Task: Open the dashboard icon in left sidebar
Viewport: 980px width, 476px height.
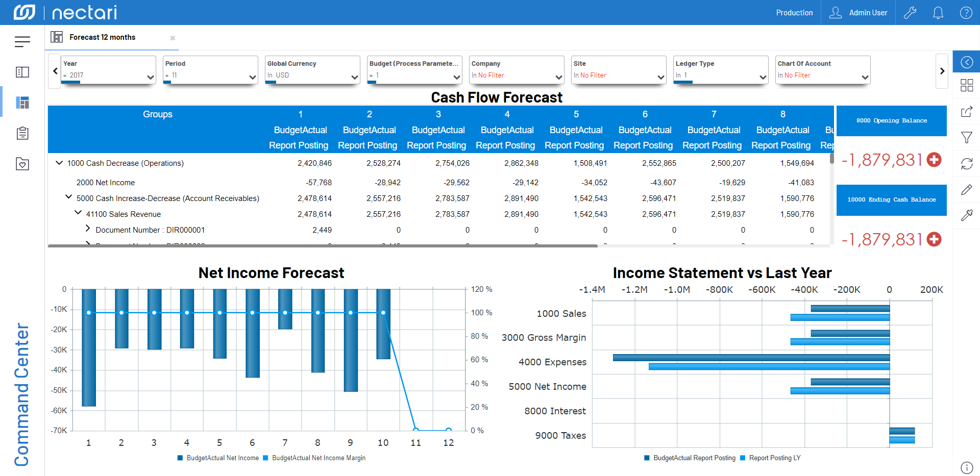Action: click(x=22, y=103)
